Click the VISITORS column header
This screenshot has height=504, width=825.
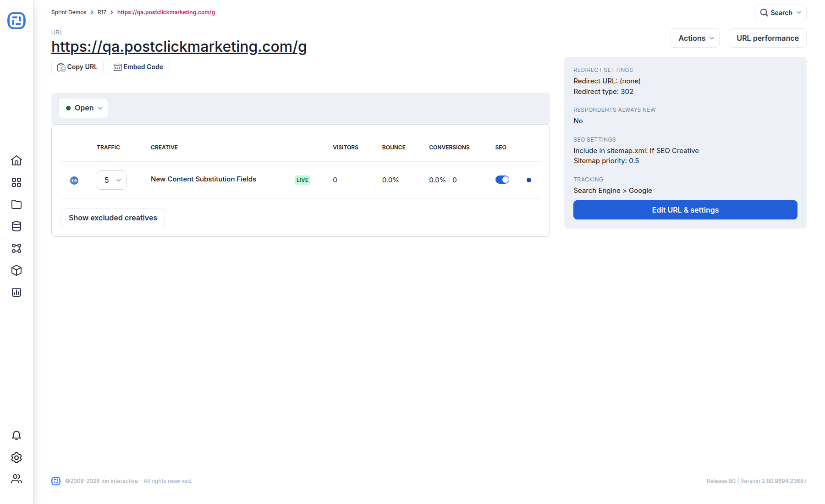point(346,148)
